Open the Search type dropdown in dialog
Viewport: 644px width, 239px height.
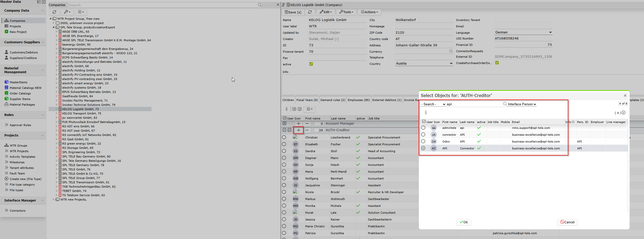[433, 104]
